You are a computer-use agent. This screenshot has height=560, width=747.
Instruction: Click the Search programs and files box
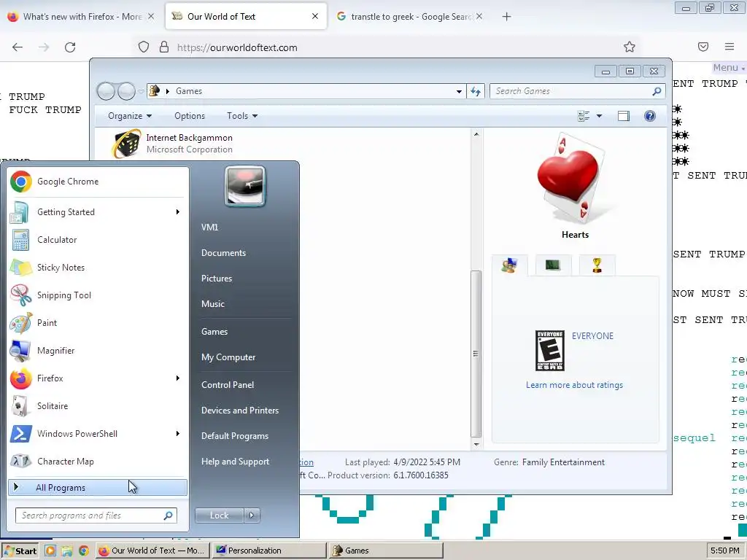(96, 516)
